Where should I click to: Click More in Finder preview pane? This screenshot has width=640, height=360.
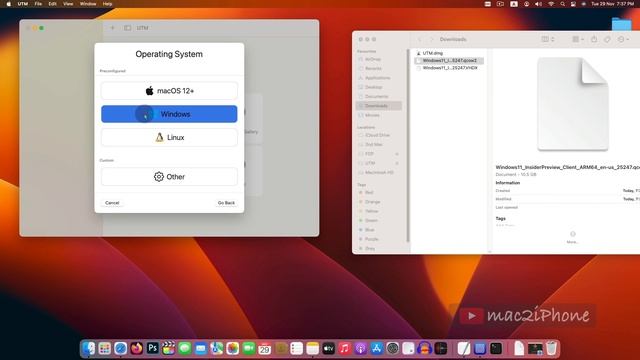[x=572, y=237]
